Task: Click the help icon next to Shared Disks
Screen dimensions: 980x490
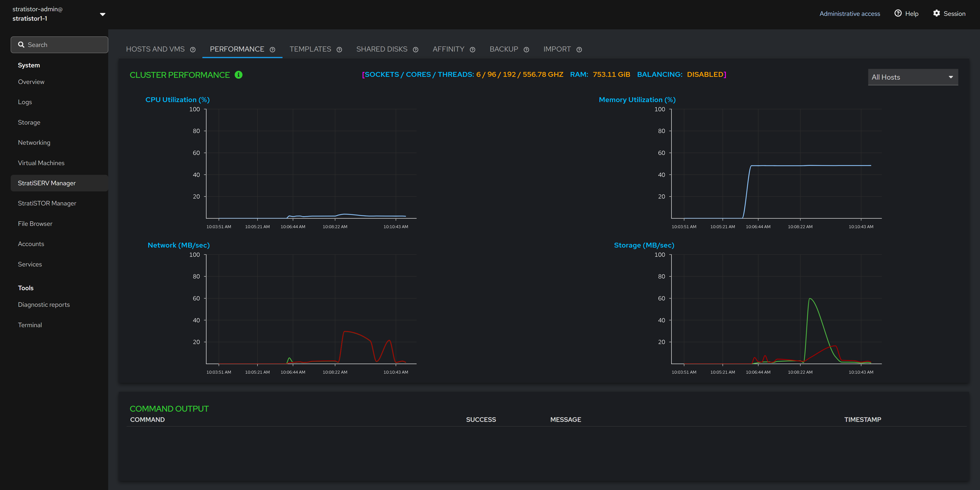Action: click(415, 50)
